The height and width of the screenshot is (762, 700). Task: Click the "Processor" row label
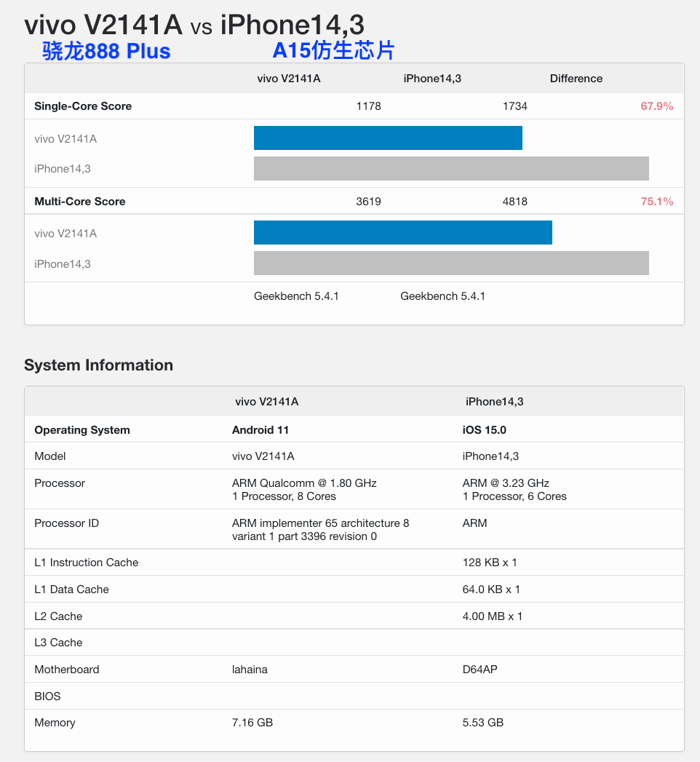click(60, 483)
